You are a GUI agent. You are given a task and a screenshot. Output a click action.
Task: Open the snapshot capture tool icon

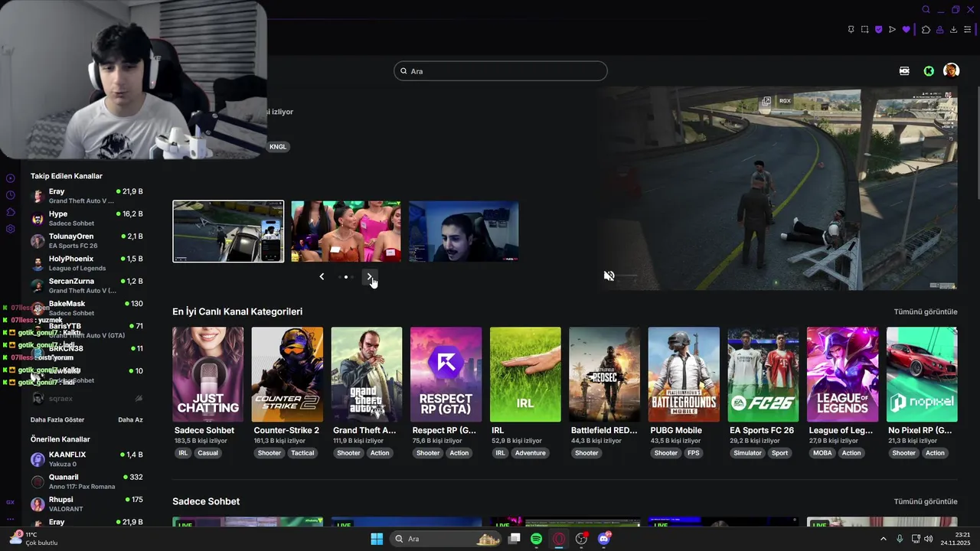(x=864, y=30)
